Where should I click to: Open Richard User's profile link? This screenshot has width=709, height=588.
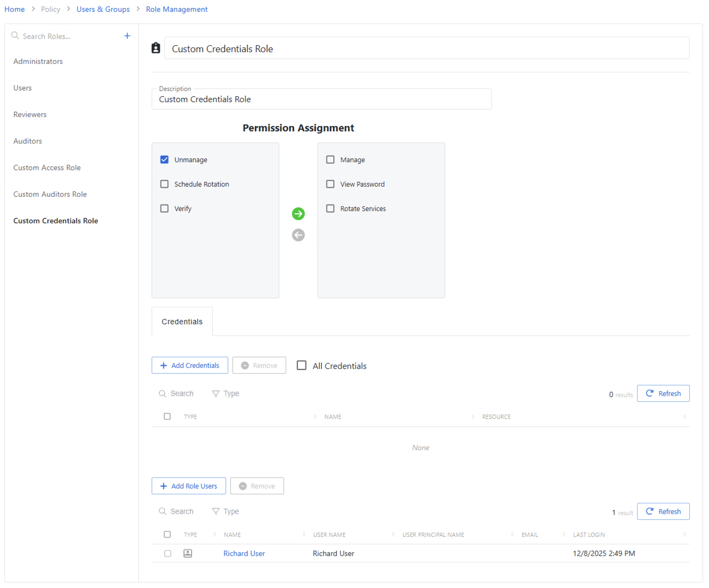[x=244, y=553]
